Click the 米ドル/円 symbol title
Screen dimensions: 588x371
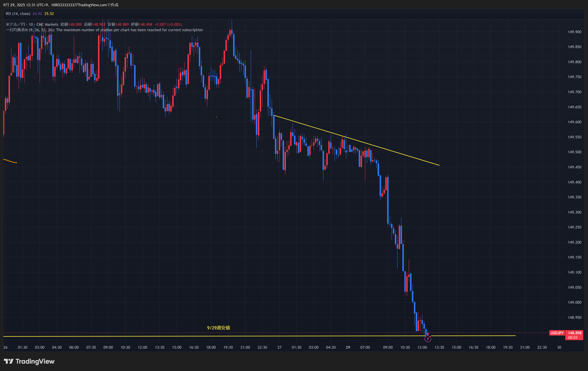(x=15, y=24)
